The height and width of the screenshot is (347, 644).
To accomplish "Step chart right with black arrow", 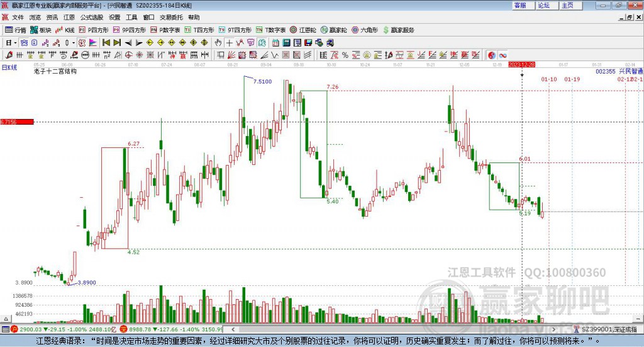I will [139, 43].
